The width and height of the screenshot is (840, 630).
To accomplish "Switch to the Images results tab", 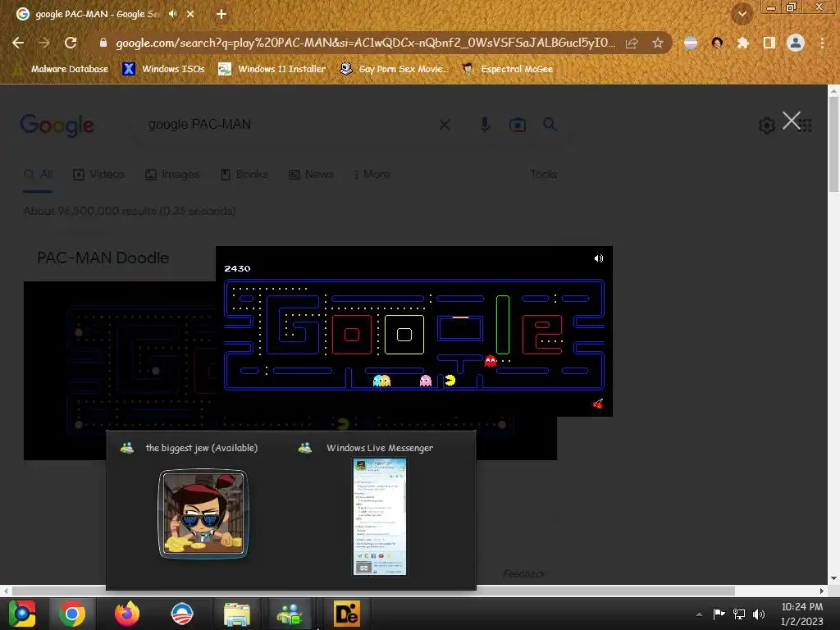I will (172, 174).
